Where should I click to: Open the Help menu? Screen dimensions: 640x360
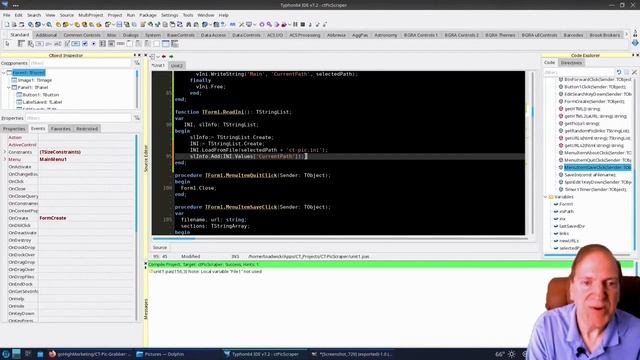point(223,15)
